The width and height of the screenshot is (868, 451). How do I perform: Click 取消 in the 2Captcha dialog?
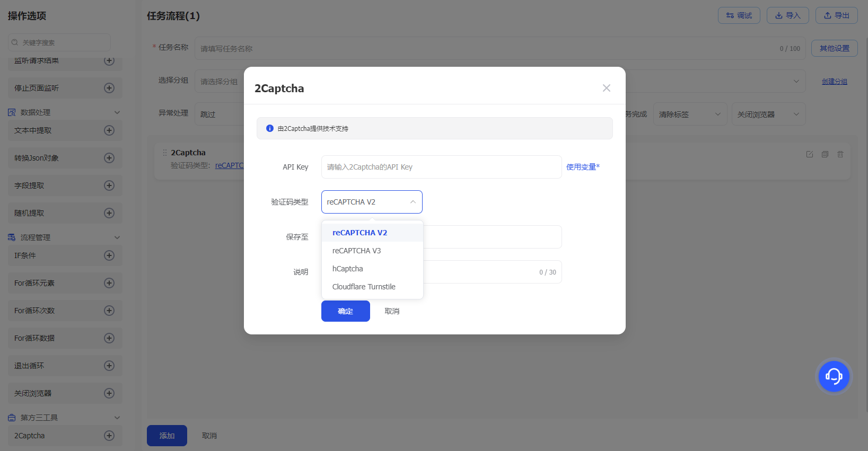pyautogui.click(x=392, y=311)
